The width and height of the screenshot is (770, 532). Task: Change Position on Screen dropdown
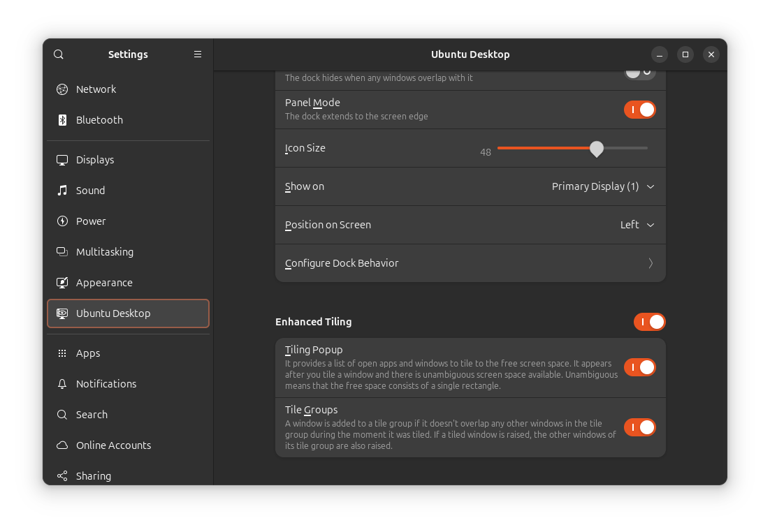tap(637, 224)
